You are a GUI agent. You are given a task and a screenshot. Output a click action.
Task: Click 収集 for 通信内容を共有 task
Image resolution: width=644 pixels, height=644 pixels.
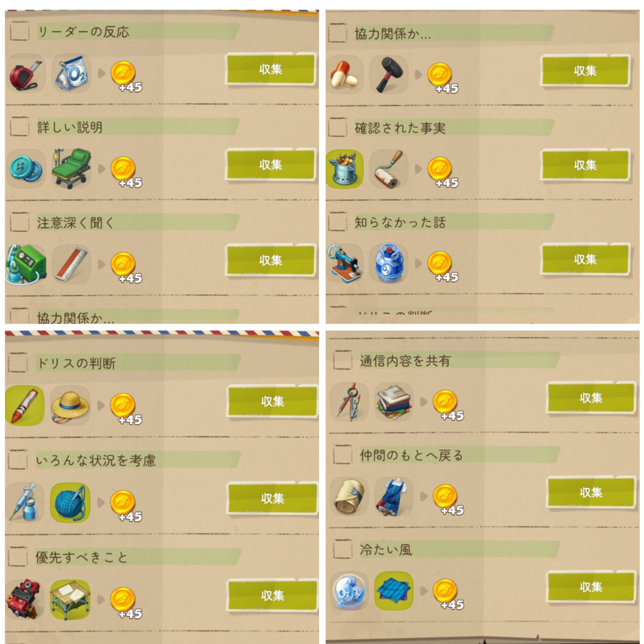coord(591,398)
